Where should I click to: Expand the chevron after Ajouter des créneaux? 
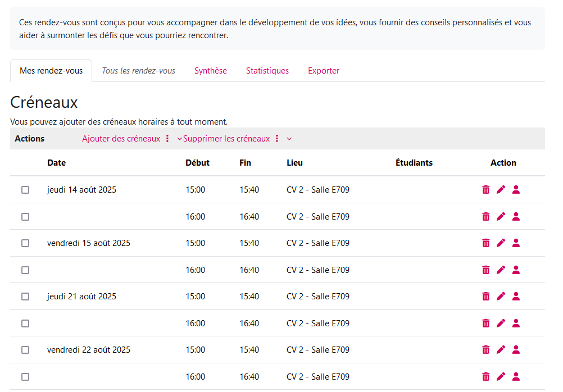pos(179,139)
